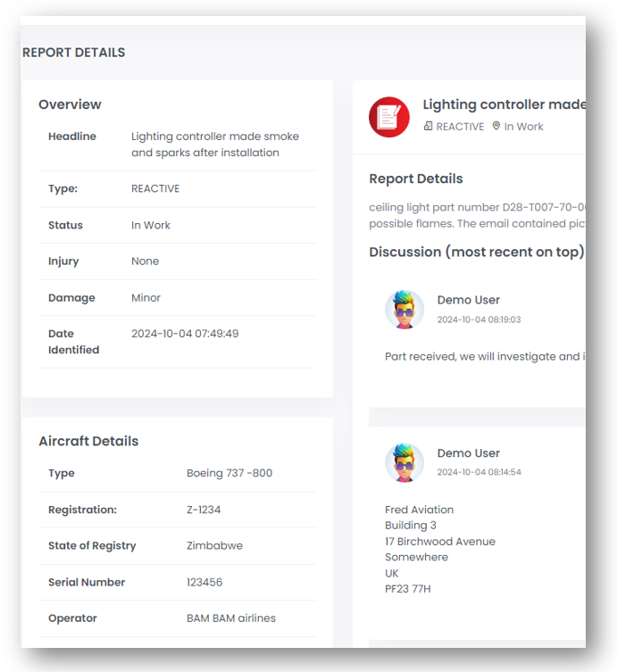Screen dimensions: 617x672
Task: Click Demo User name on the address comment
Action: tap(468, 453)
